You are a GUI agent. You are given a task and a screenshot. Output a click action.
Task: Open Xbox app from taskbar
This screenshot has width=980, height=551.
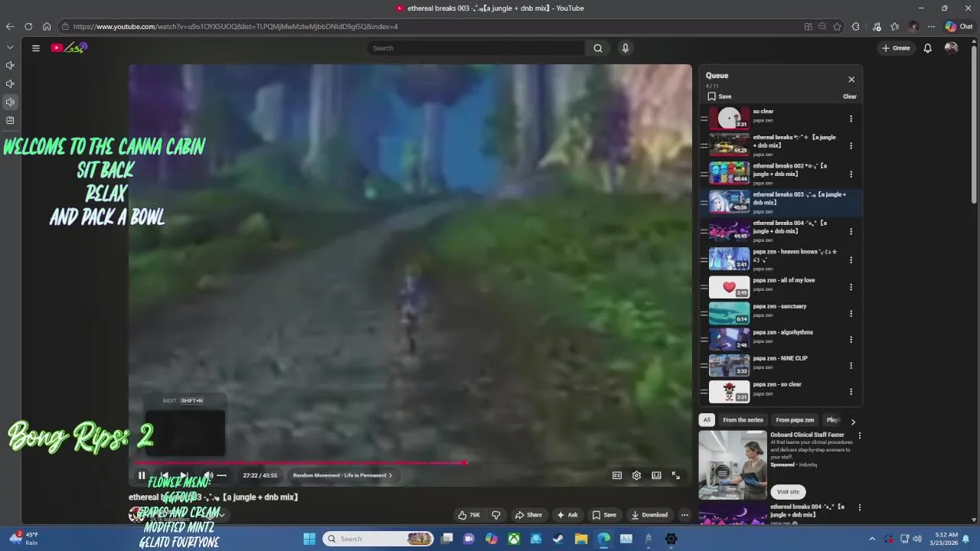(x=514, y=539)
